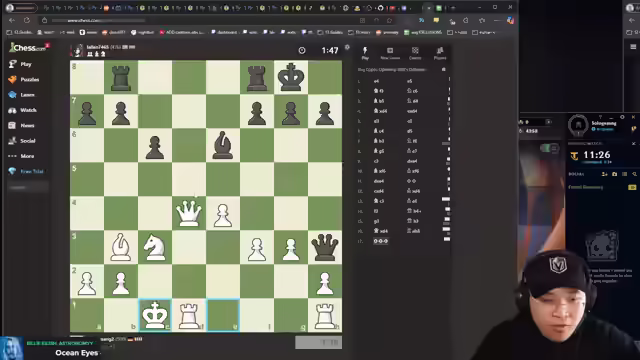The height and width of the screenshot is (360, 640).
Task: Select the O-O-O move in move list
Action: coord(380,241)
